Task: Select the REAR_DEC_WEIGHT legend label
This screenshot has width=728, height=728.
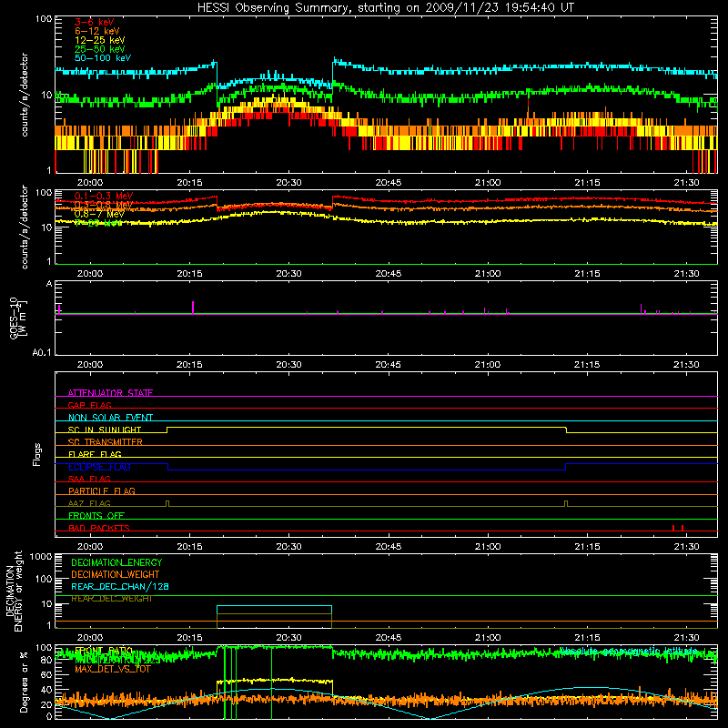Action: (111, 599)
